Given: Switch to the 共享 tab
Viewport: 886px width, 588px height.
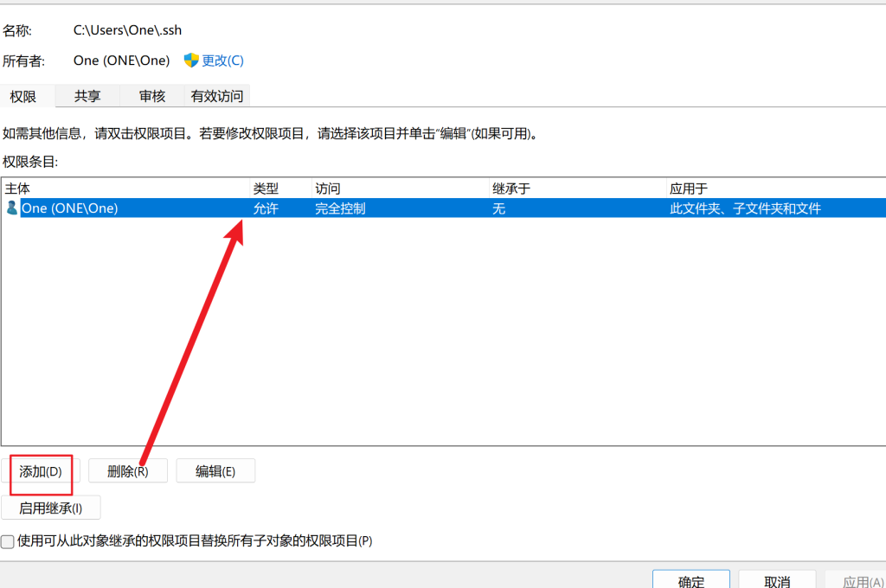Looking at the screenshot, I should [87, 96].
